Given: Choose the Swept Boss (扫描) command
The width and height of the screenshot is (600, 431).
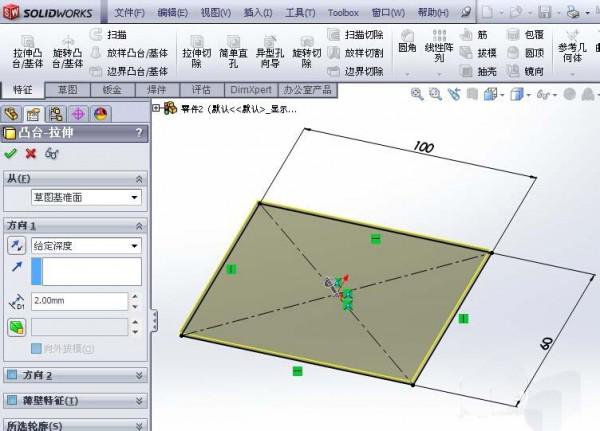Looking at the screenshot, I should point(108,35).
